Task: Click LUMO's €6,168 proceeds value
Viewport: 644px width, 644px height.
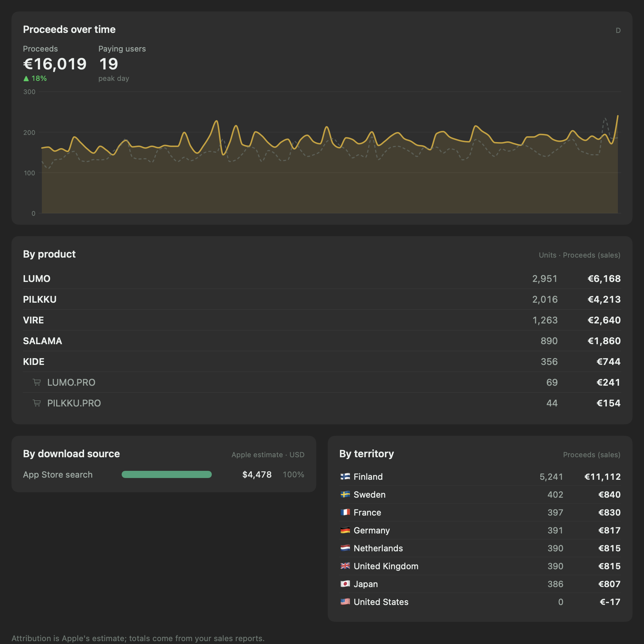Action: tap(604, 279)
